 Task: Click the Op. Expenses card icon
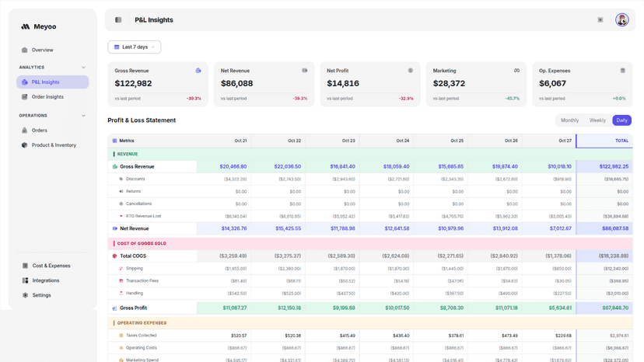pyautogui.click(x=623, y=71)
